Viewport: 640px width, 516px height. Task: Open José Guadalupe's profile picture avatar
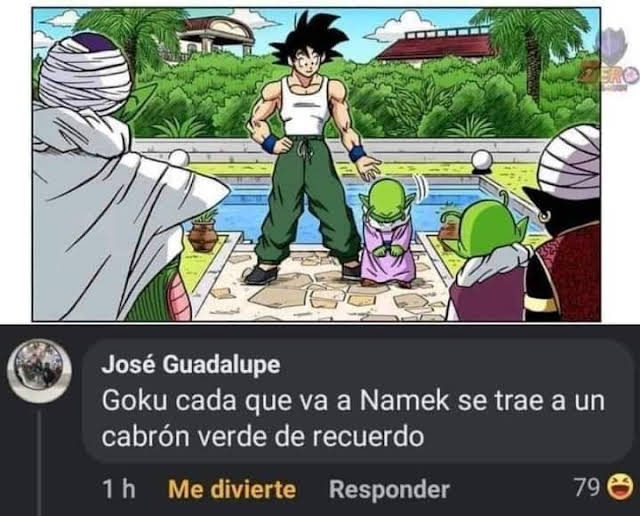tap(40, 370)
